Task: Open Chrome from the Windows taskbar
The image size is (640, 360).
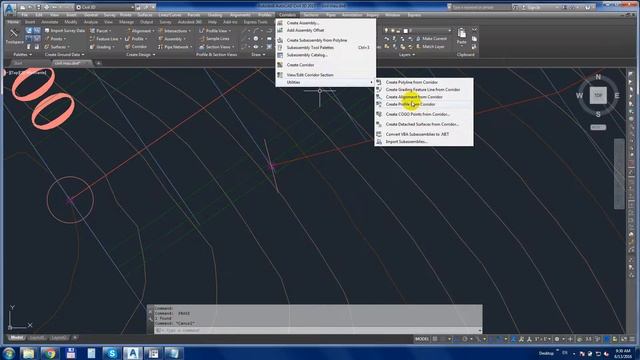Action: [50, 353]
